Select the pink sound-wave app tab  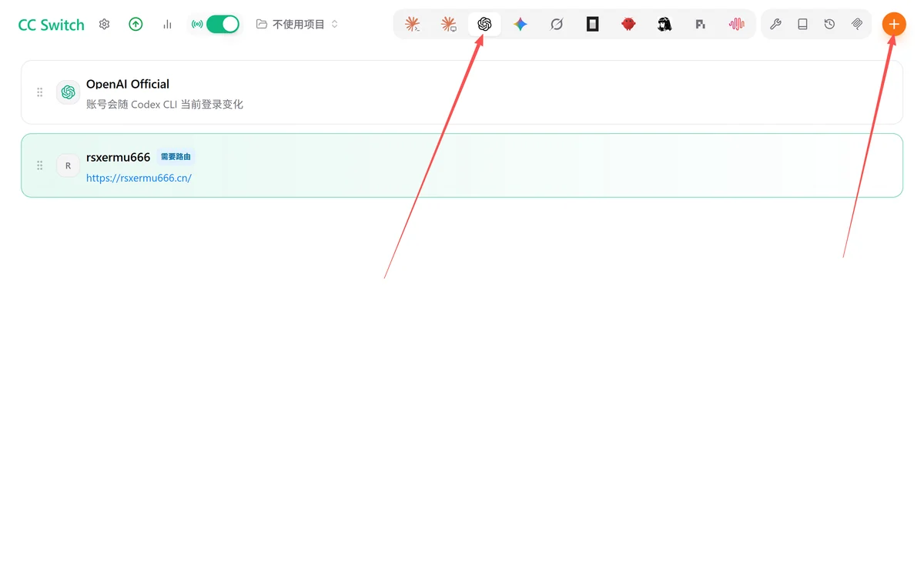(736, 25)
